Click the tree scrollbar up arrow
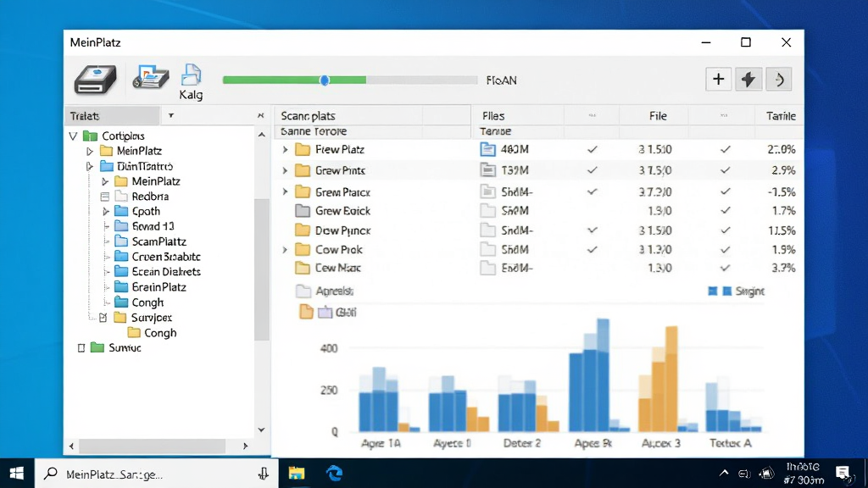868x488 pixels. [x=262, y=135]
